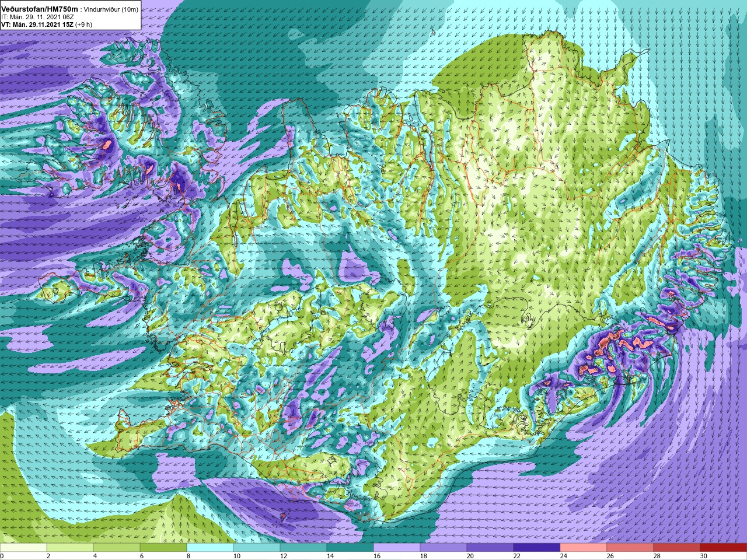Select the light pink 24–26 legend swatch
This screenshot has width=747, height=560.
[584, 548]
